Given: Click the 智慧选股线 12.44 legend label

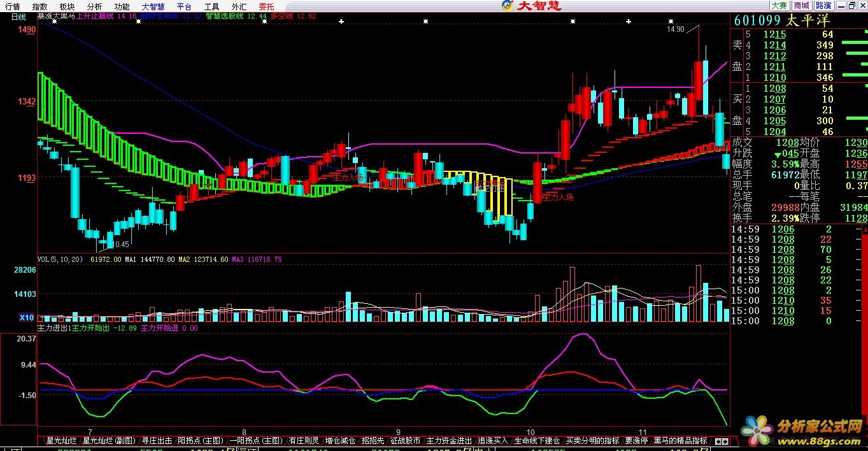Looking at the screenshot, I should coord(236,17).
